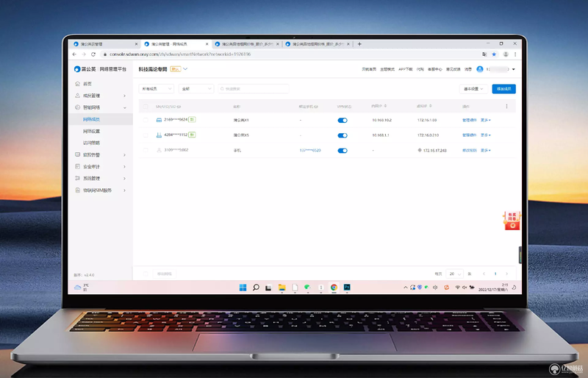The width and height of the screenshot is (588, 378).
Task: Click the 蒲公英 logo in the sidebar header
Action: pyautogui.click(x=77, y=69)
